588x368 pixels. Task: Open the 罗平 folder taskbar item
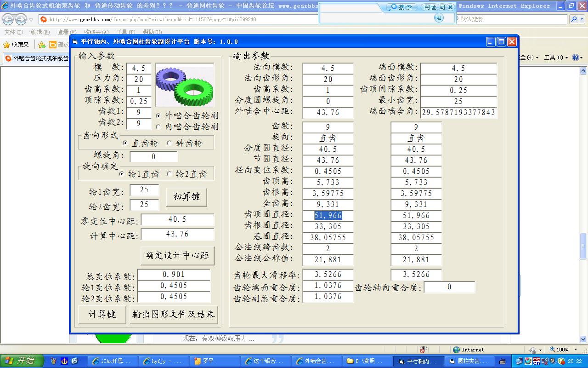[x=215, y=361]
